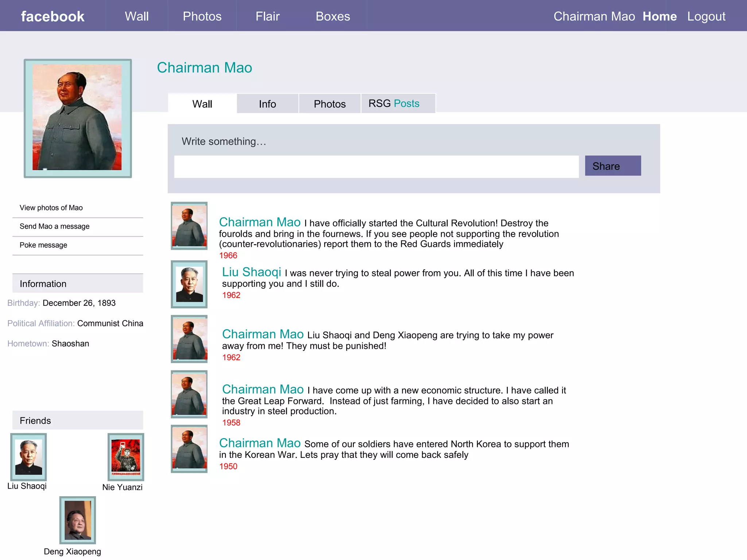
Task: Click Liu Shaoqi's avatar on 1962 post
Action: [x=189, y=284]
